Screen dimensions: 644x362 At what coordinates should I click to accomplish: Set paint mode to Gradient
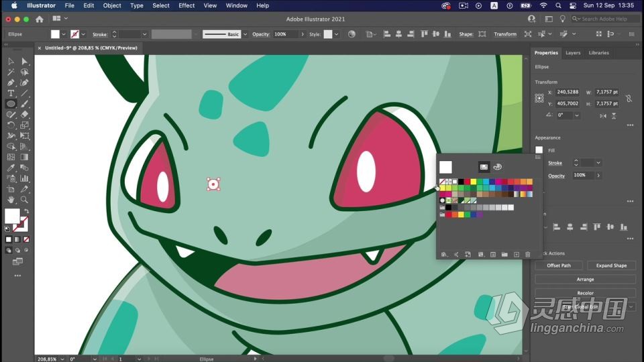coord(17,239)
